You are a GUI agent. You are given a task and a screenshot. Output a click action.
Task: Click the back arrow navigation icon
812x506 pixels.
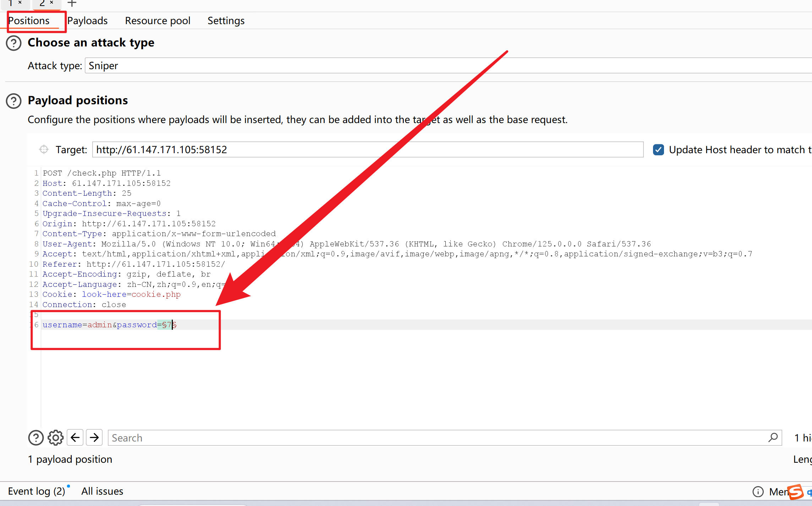[75, 438]
